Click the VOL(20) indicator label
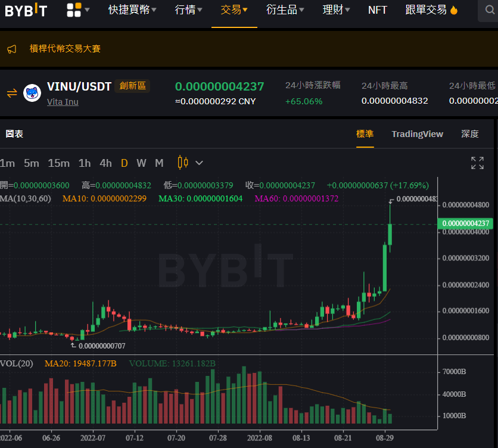The image size is (498, 448). click(x=17, y=363)
